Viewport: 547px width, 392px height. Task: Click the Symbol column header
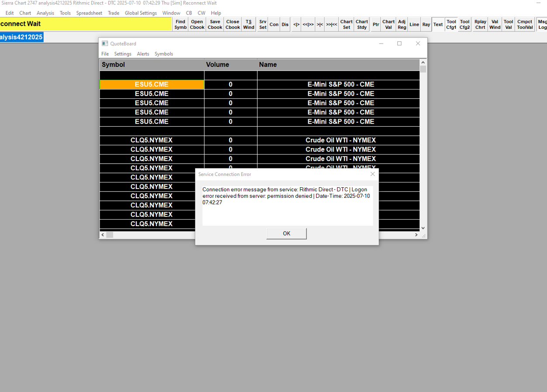152,65
